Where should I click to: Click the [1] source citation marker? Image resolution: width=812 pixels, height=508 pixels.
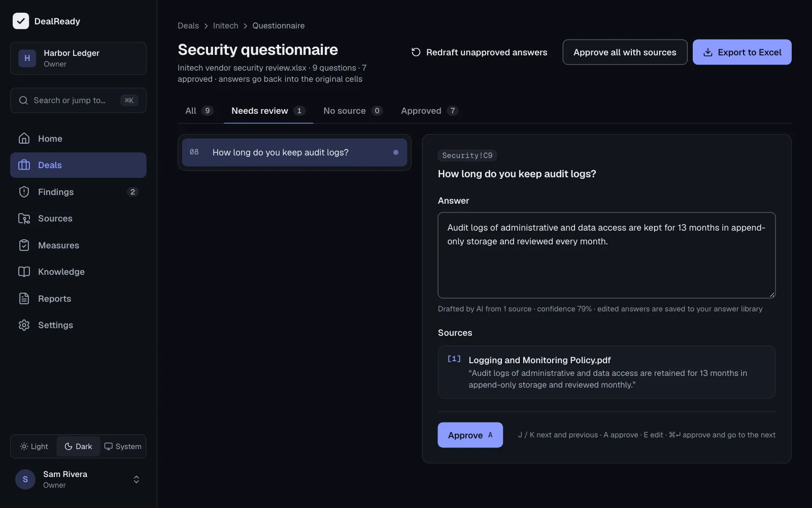pyautogui.click(x=454, y=359)
